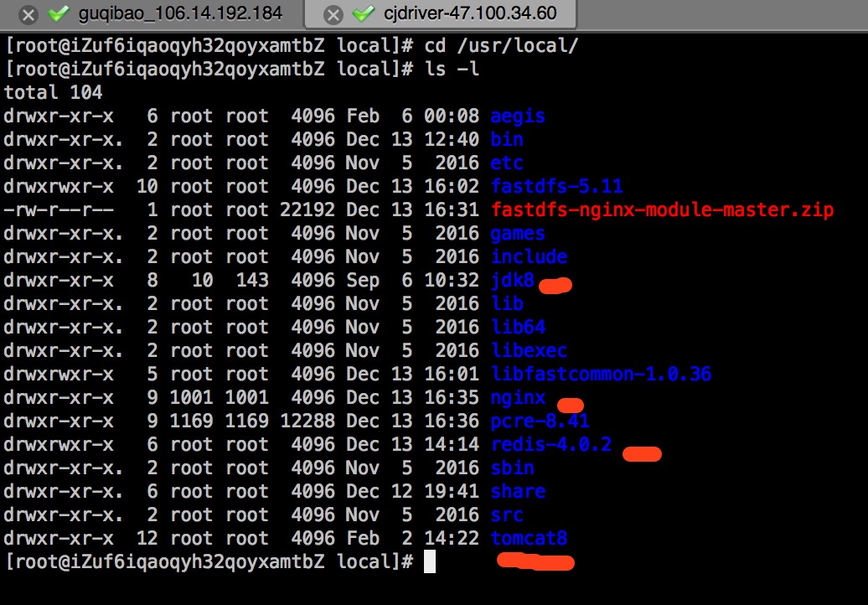Click the fastdfs-5.11 directory name

556,186
